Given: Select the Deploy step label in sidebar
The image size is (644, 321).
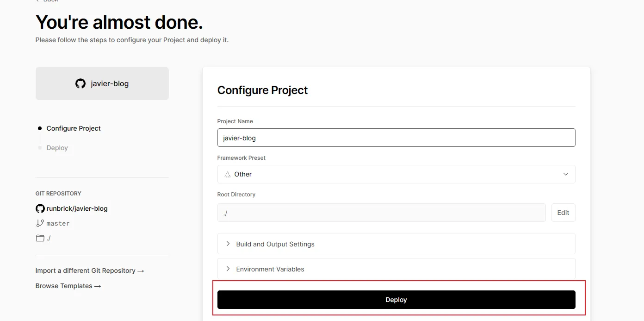Looking at the screenshot, I should tap(57, 148).
